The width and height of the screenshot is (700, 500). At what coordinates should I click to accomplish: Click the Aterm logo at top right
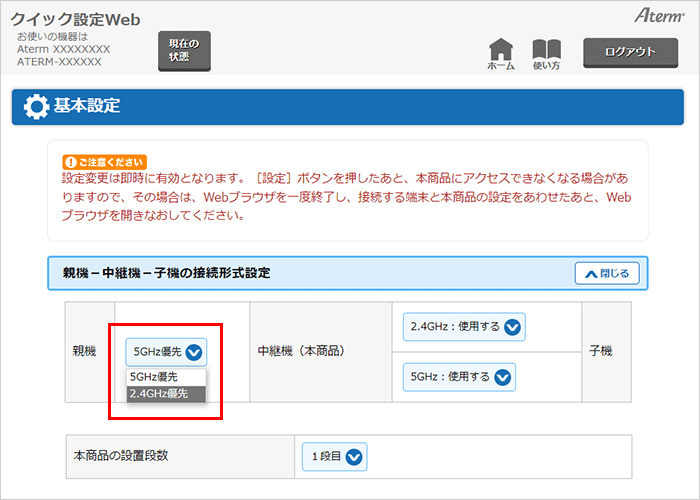coord(657,17)
